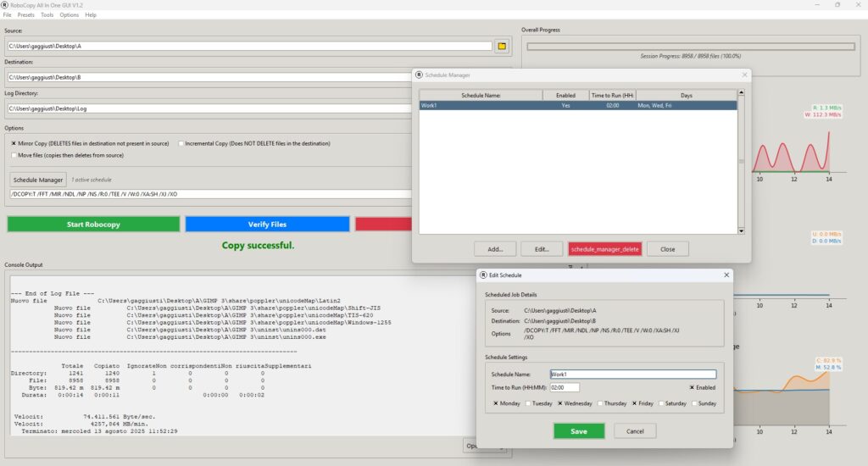
Task: Close the Edit Schedule dialog
Action: pos(726,275)
